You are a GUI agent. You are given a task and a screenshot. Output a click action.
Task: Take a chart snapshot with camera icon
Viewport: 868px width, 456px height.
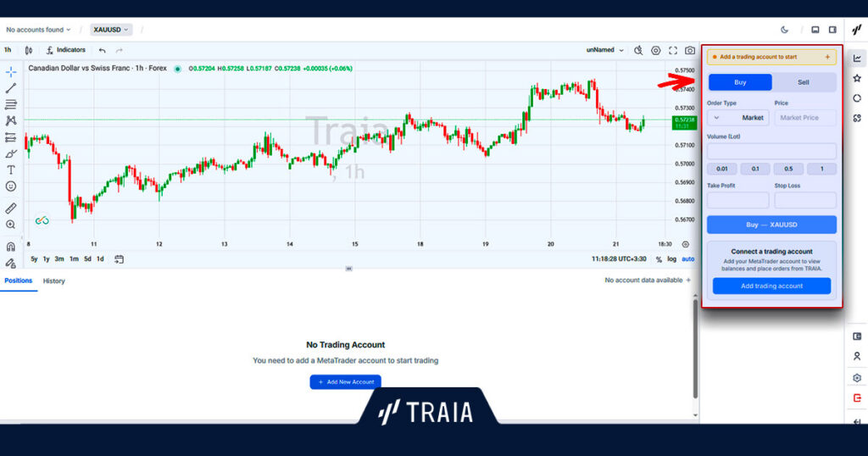[690, 50]
